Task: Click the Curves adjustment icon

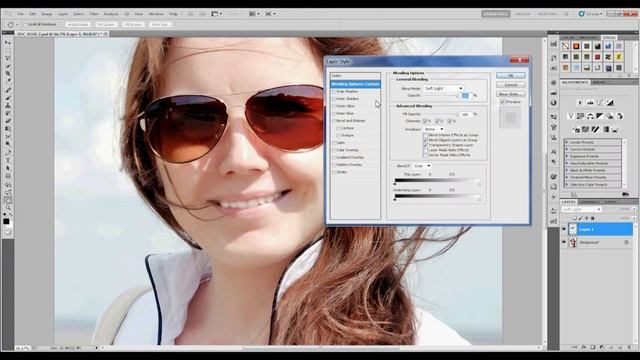Action: [600, 103]
